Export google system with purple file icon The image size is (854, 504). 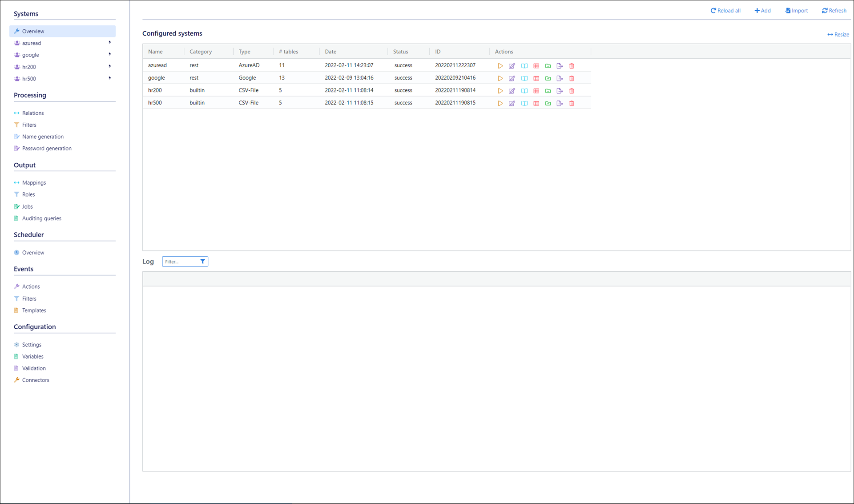pyautogui.click(x=560, y=78)
